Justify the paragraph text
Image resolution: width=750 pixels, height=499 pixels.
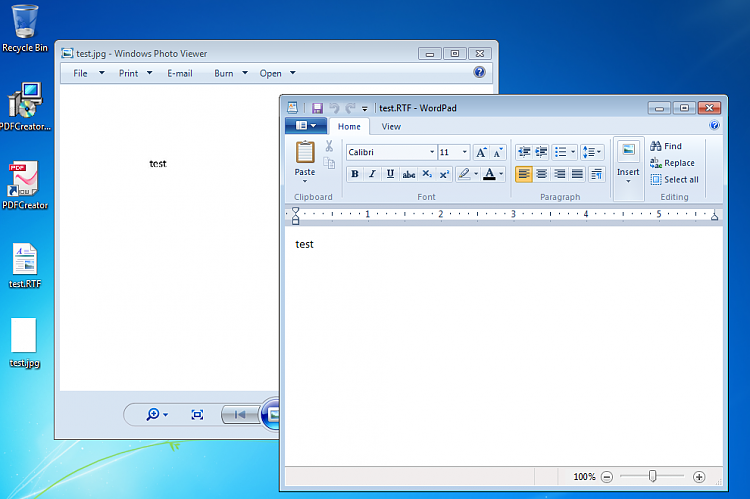click(577, 174)
